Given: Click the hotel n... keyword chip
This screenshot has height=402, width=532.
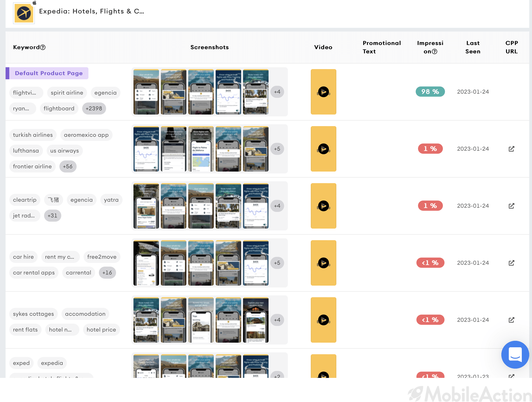Looking at the screenshot, I should click(x=62, y=330).
